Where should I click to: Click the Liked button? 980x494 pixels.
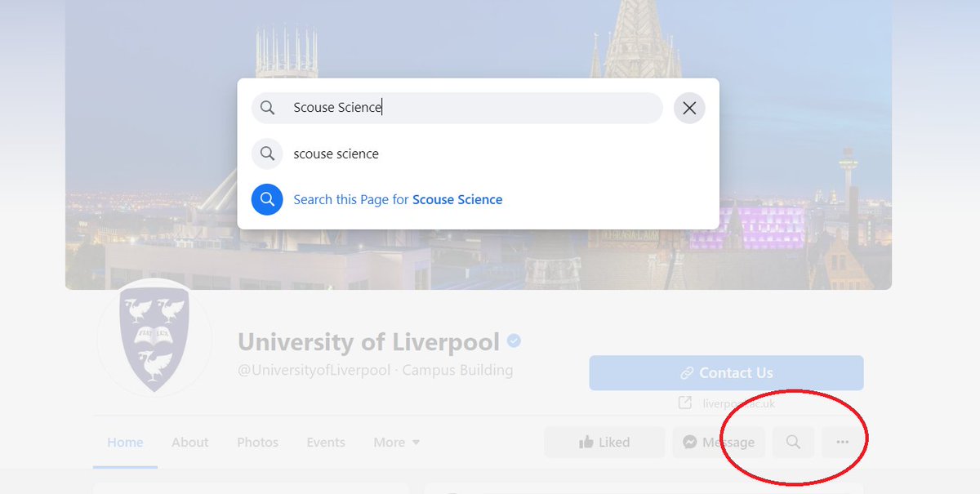pos(604,442)
